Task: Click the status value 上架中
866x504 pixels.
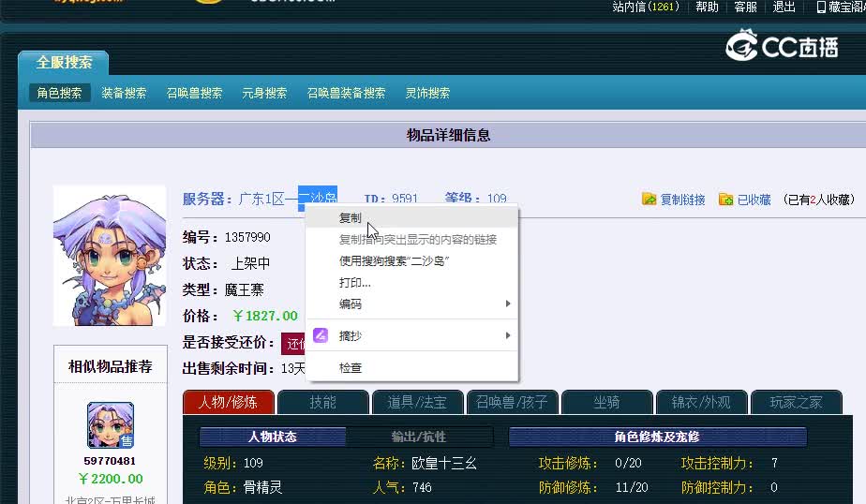Action: click(x=250, y=263)
